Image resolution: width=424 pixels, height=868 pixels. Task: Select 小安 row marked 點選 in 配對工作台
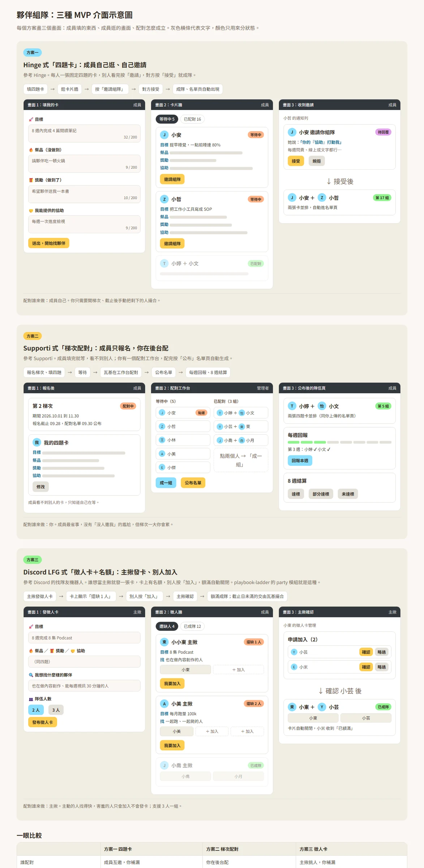[x=183, y=413]
